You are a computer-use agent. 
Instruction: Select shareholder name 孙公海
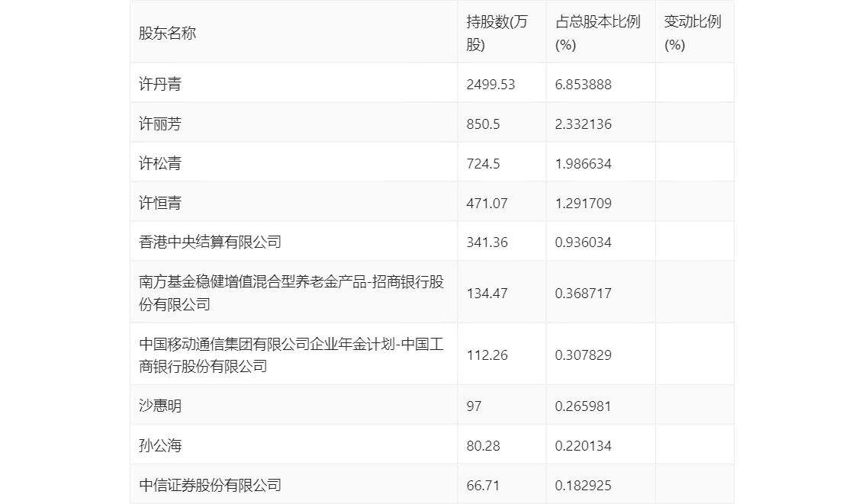[x=160, y=445]
